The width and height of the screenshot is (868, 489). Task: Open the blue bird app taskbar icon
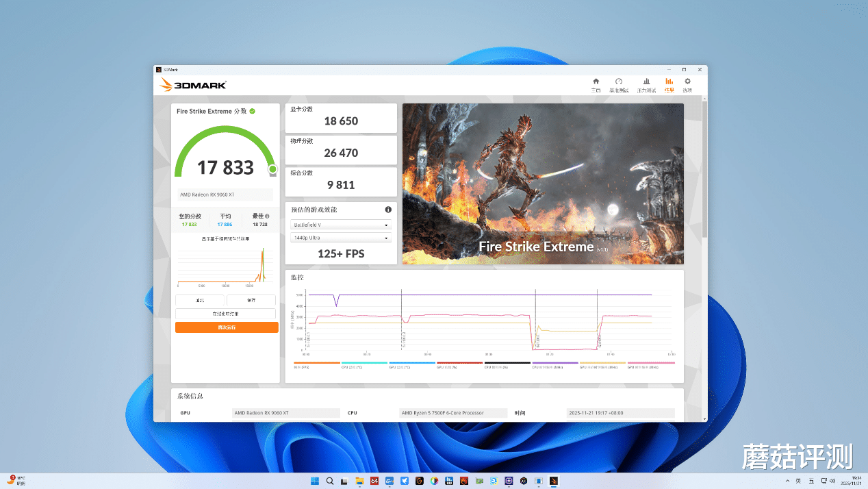pyautogui.click(x=404, y=481)
